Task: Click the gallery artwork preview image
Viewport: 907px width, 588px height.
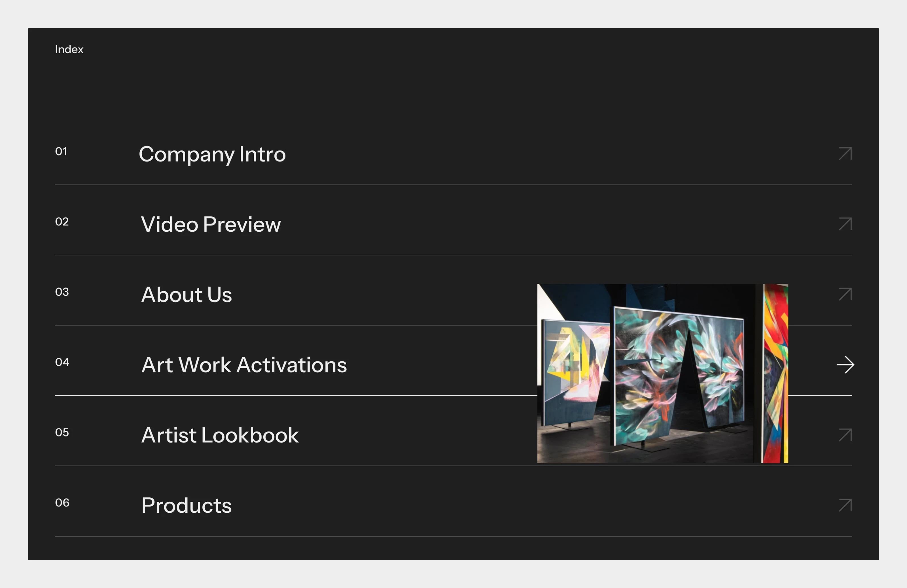Action: [663, 373]
